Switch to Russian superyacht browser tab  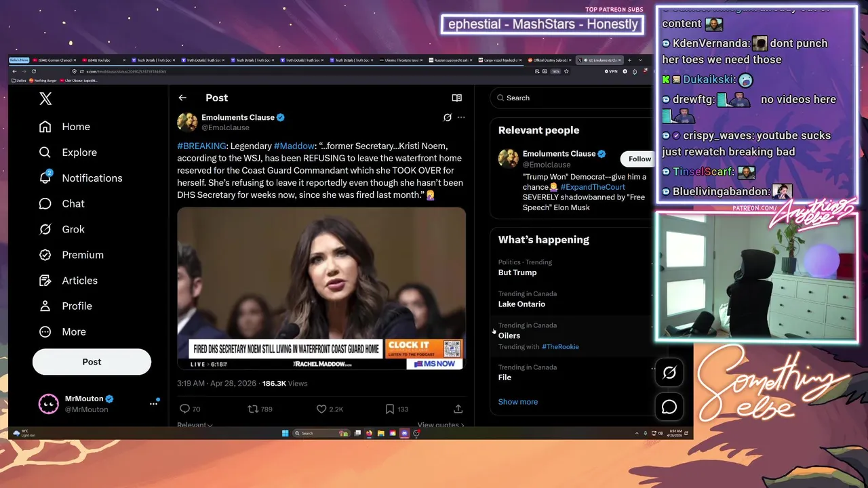click(451, 60)
